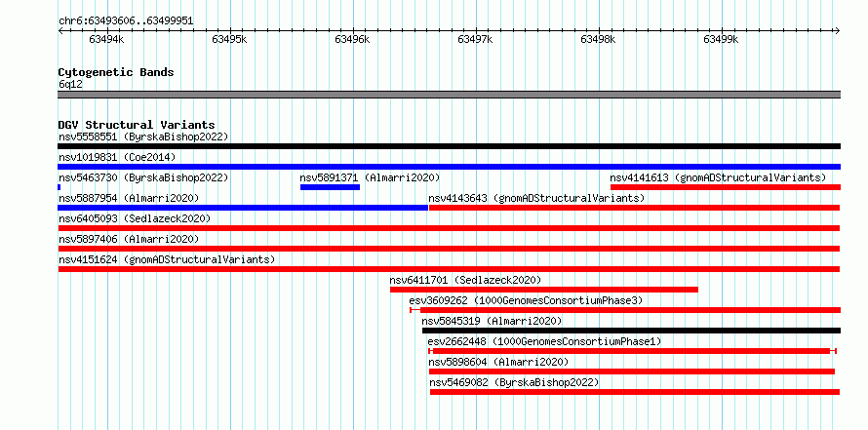
Task: Open nsv5897406 (Almarri2020) label
Action: (129, 239)
